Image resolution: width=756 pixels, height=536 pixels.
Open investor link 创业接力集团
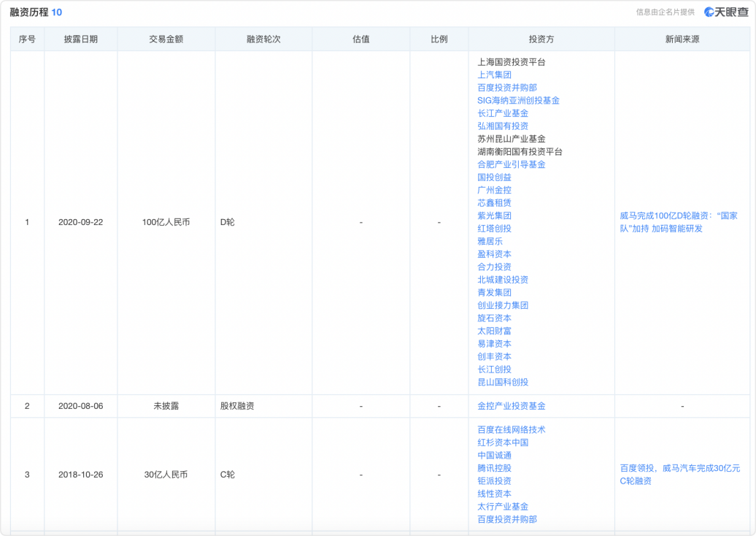click(503, 305)
